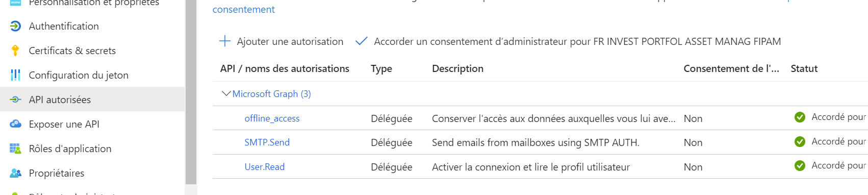Click the green status check for SMTP.Send
Screen dimensions: 868x195
pyautogui.click(x=800, y=141)
